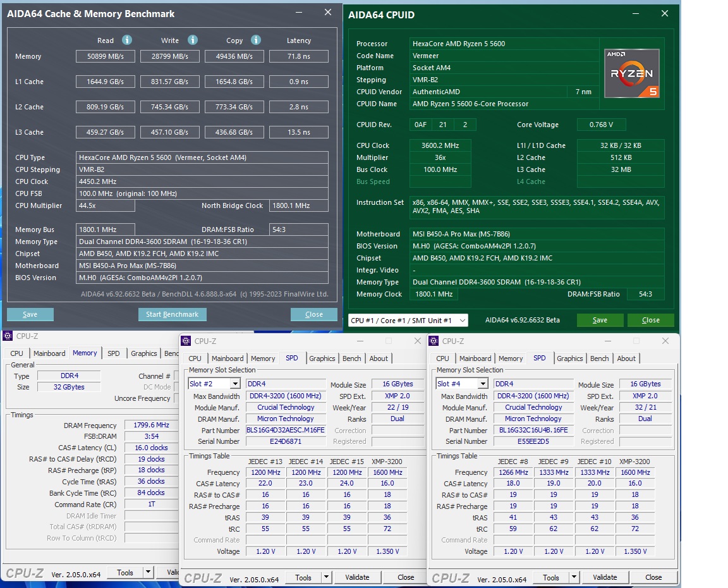Click Validate in CPU-Z Slot #2 window
The width and height of the screenshot is (728, 588).
(x=358, y=577)
